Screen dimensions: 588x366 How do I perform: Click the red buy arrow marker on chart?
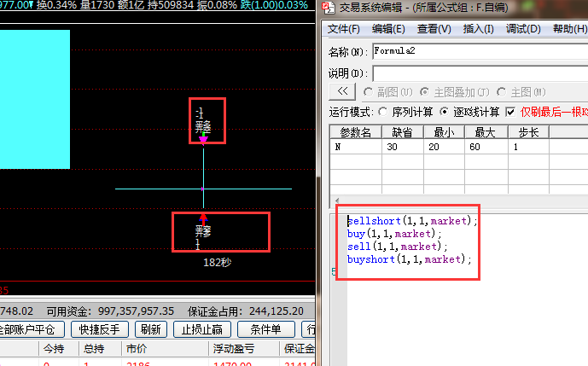point(203,218)
